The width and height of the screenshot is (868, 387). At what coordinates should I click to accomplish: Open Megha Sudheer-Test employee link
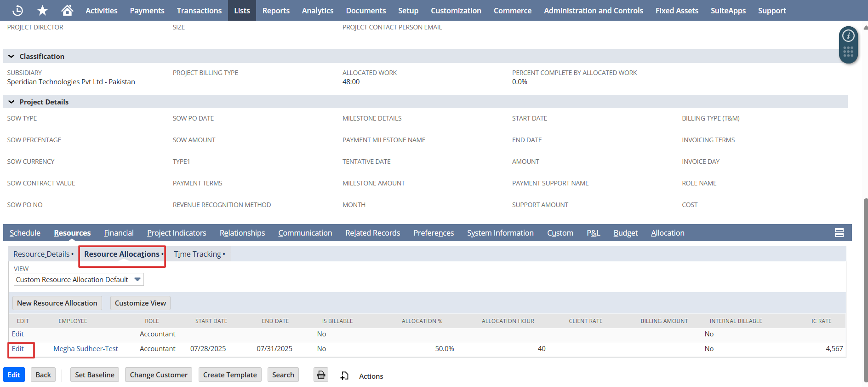(x=86, y=349)
